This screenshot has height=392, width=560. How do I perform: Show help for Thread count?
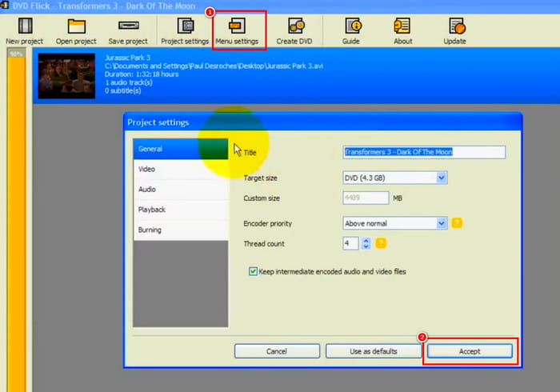[381, 243]
